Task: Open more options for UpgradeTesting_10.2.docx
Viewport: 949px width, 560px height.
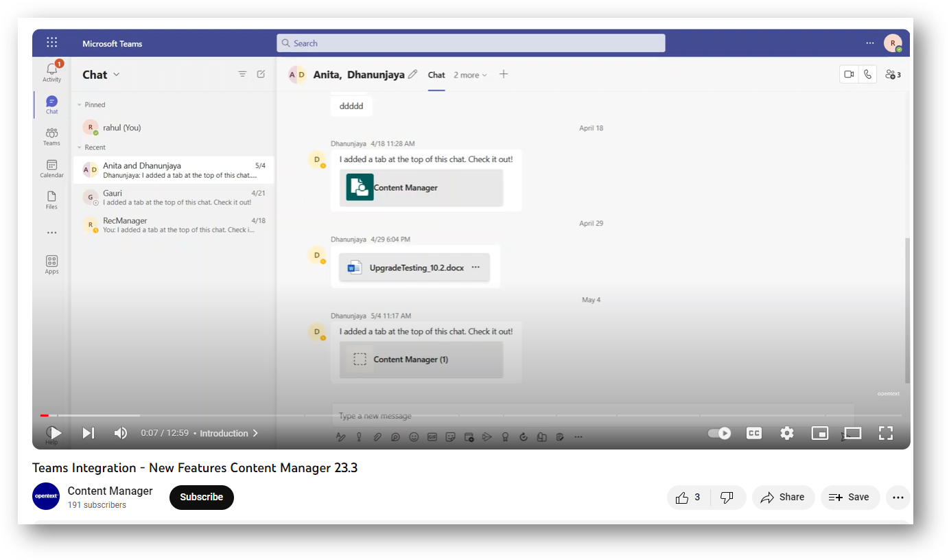Action: click(476, 268)
